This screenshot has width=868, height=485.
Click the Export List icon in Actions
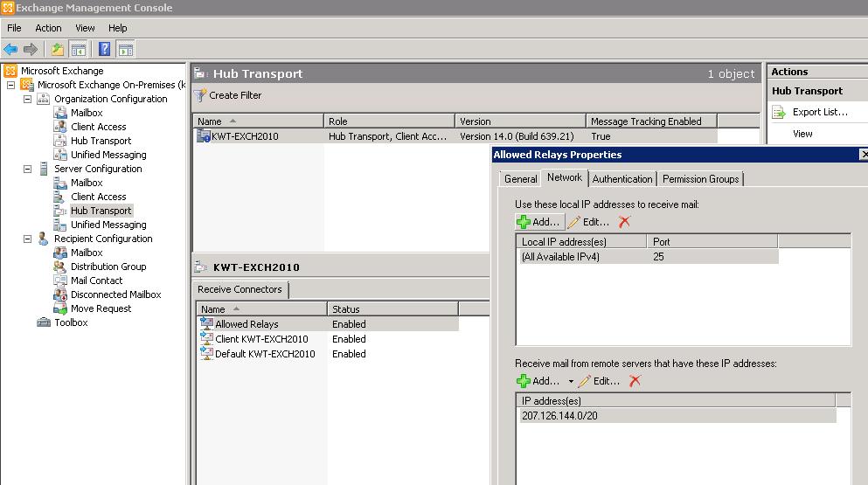(x=779, y=113)
